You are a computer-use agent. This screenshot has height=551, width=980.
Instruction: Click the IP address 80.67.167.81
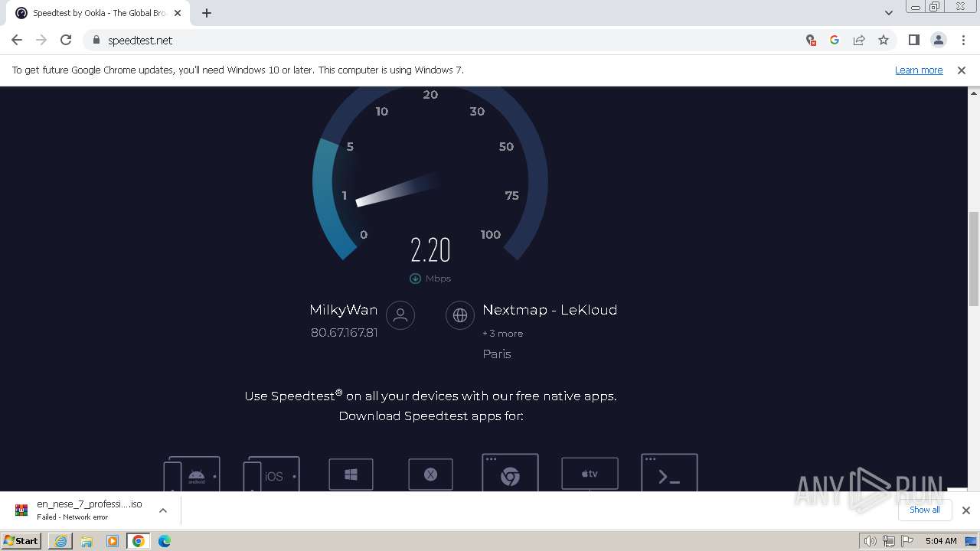click(x=344, y=333)
